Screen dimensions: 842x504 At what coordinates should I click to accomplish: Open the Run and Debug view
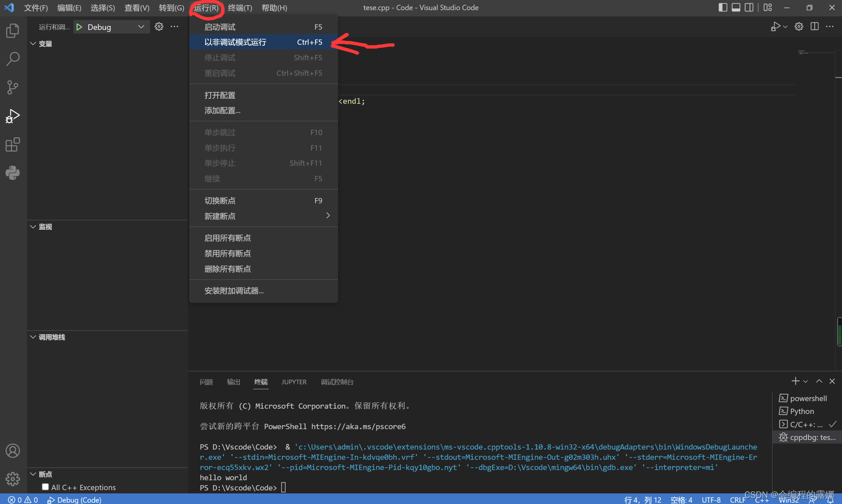(13, 116)
